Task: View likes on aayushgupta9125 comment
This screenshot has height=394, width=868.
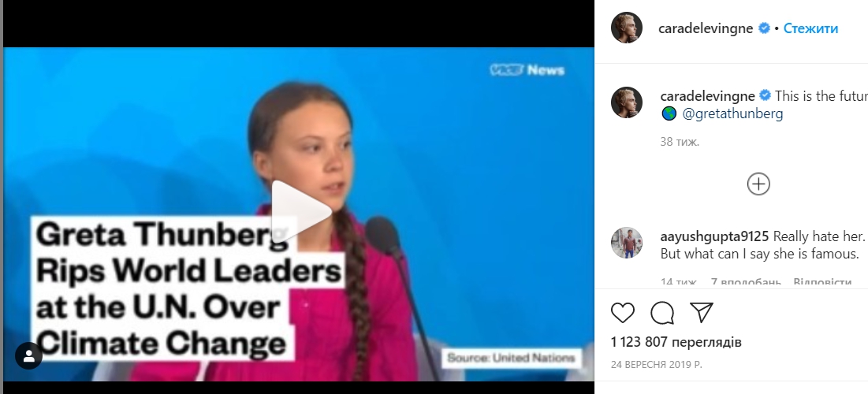Action: tap(746, 282)
